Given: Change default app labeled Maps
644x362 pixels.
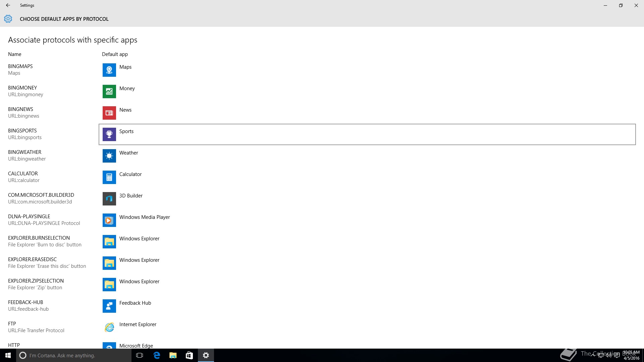Looking at the screenshot, I should pos(125,67).
